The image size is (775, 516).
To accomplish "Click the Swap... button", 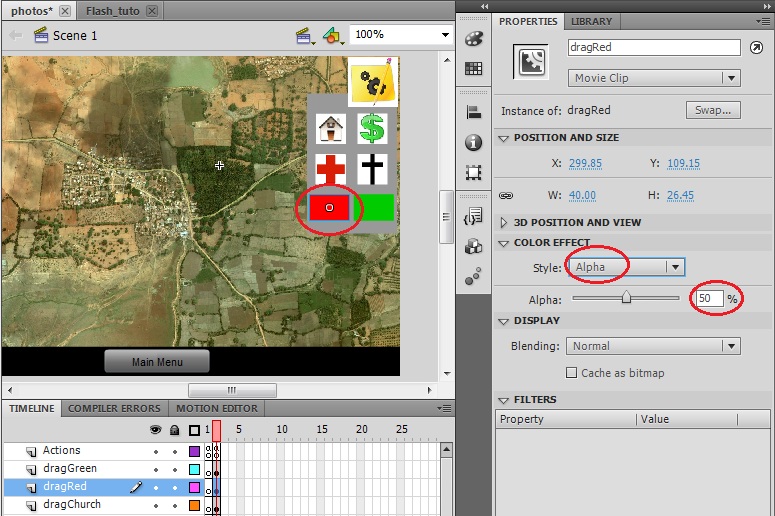I will click(x=713, y=110).
